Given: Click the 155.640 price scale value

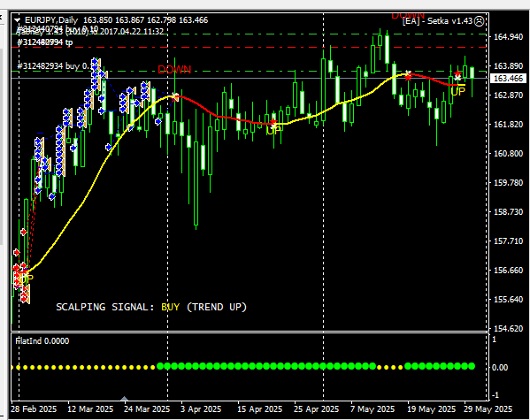Looking at the screenshot, I should coord(508,300).
